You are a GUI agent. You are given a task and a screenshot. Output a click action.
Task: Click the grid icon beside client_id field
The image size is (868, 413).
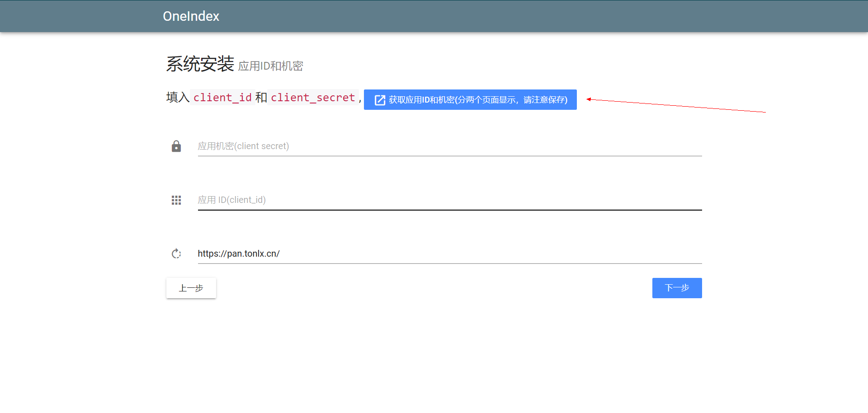pyautogui.click(x=176, y=200)
